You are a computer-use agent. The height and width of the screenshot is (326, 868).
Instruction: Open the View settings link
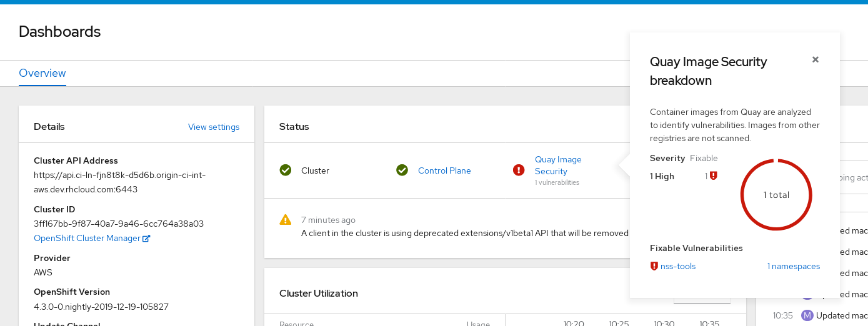tap(214, 127)
